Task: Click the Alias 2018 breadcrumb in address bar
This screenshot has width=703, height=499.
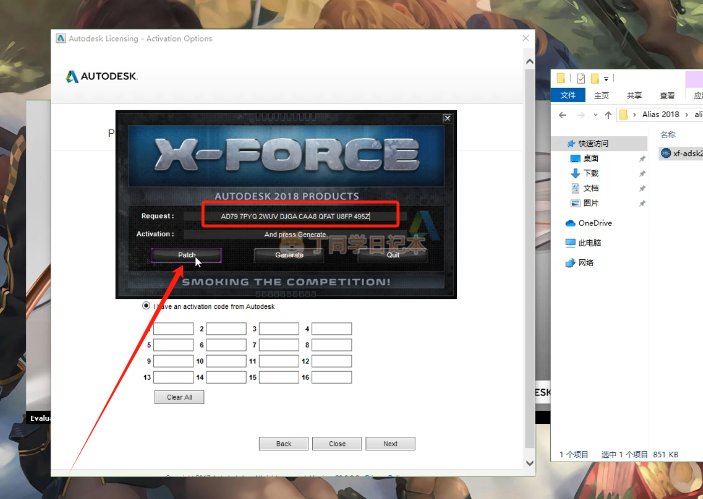Action: tap(660, 114)
